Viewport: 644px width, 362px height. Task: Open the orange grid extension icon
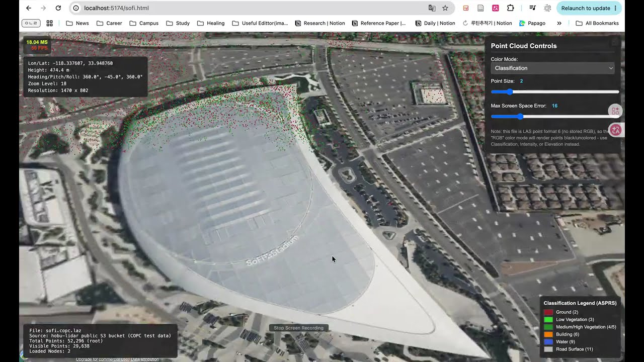tap(466, 8)
